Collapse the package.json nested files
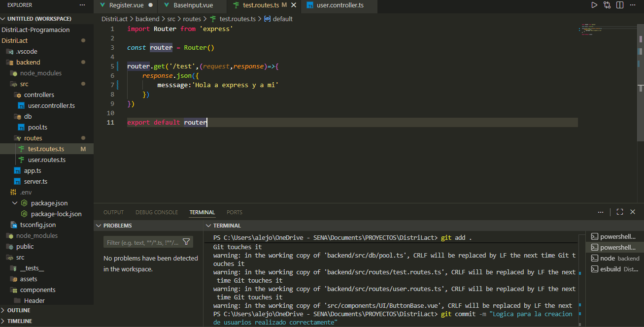 click(15, 203)
